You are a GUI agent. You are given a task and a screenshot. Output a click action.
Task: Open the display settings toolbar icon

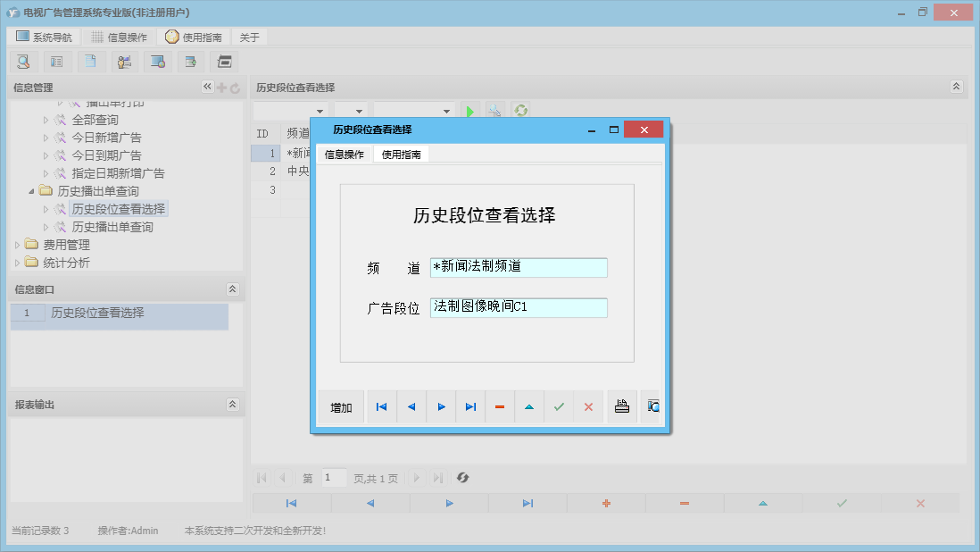point(158,61)
